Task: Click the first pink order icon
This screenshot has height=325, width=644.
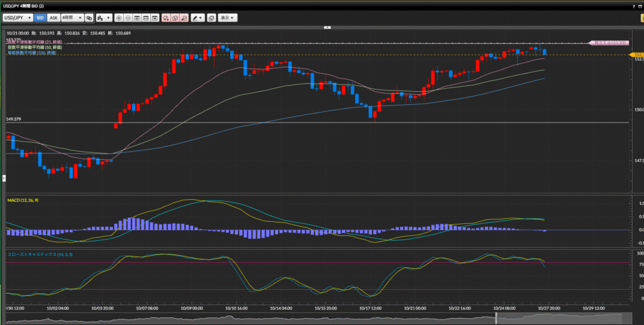Action: click(x=166, y=18)
